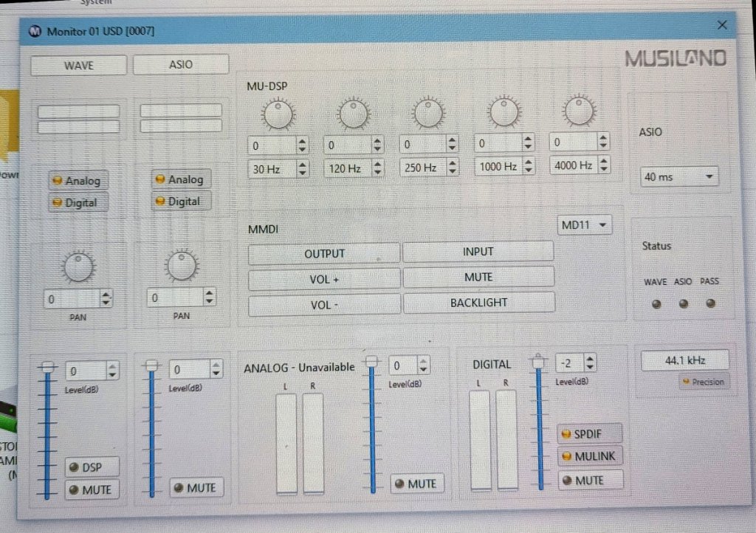
Task: Close the Monitor 01 USD window
Action: [x=722, y=25]
